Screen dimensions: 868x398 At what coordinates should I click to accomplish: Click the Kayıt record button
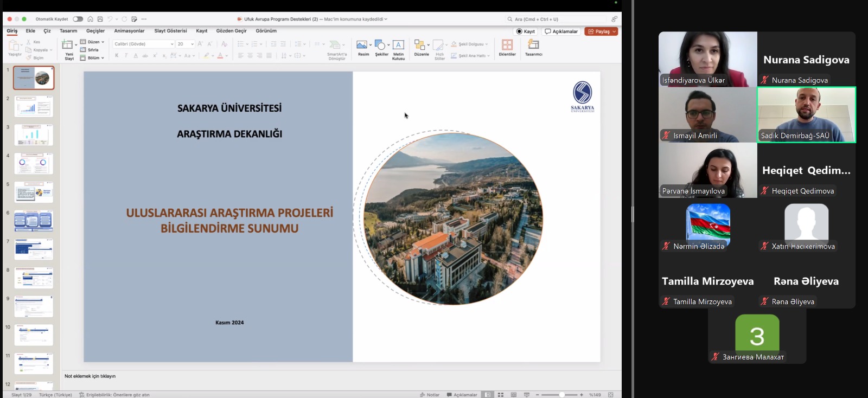(526, 31)
